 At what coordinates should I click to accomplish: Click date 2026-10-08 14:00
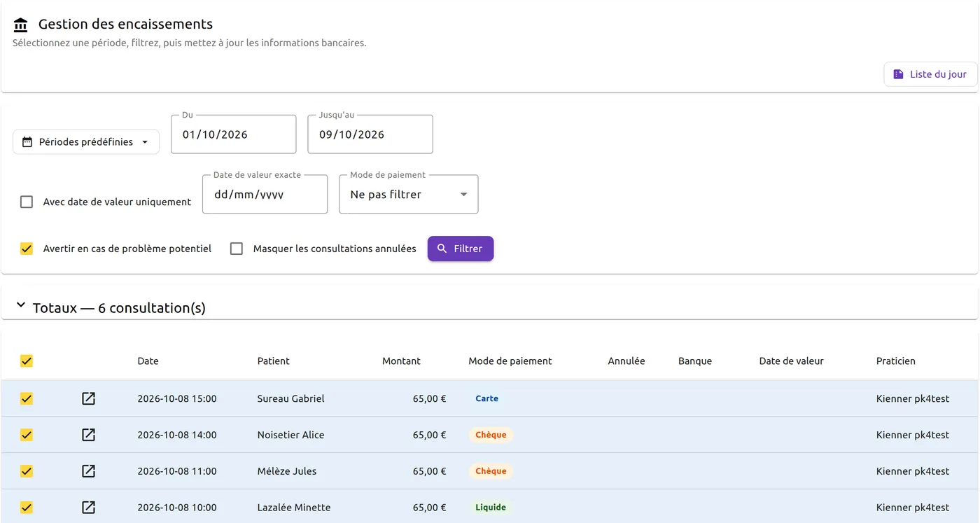[177, 435]
